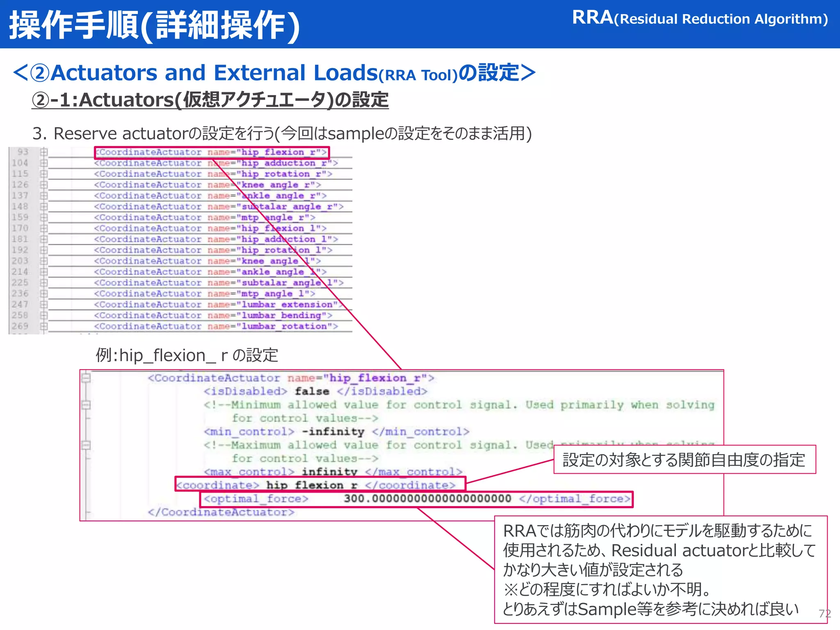The image size is (840, 630).
Task: Click the coordinate hip_flexion_r value line
Action: click(316, 485)
